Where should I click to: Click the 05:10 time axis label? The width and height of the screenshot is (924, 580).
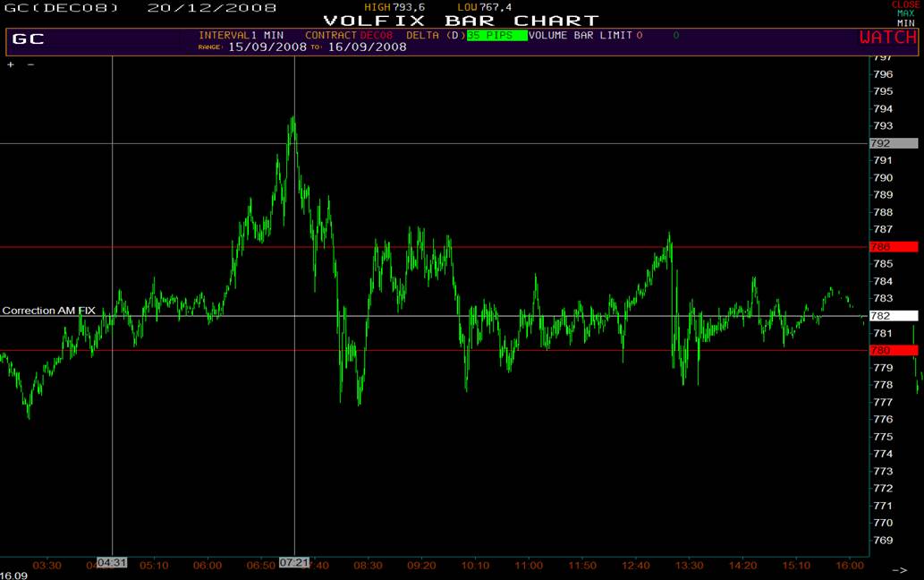(154, 566)
